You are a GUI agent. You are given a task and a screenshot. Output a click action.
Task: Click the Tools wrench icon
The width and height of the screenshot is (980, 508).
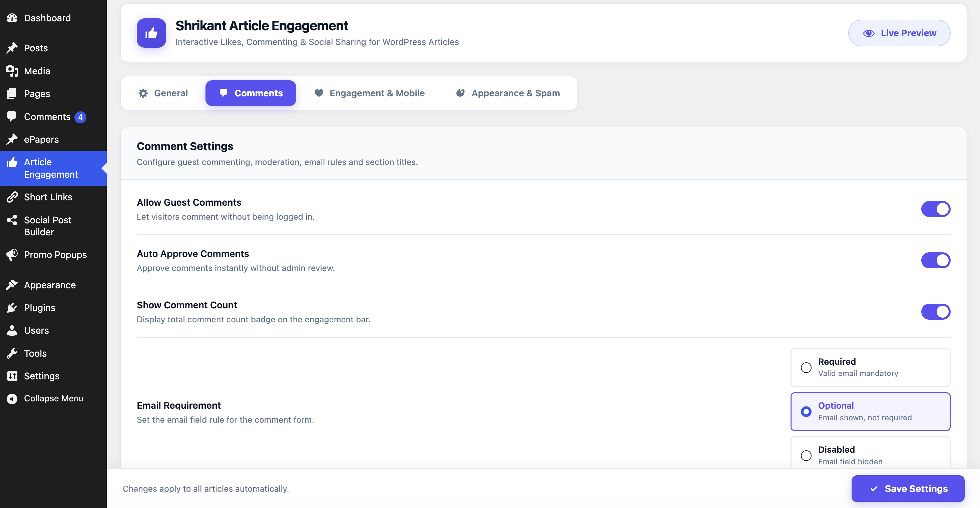coord(12,353)
